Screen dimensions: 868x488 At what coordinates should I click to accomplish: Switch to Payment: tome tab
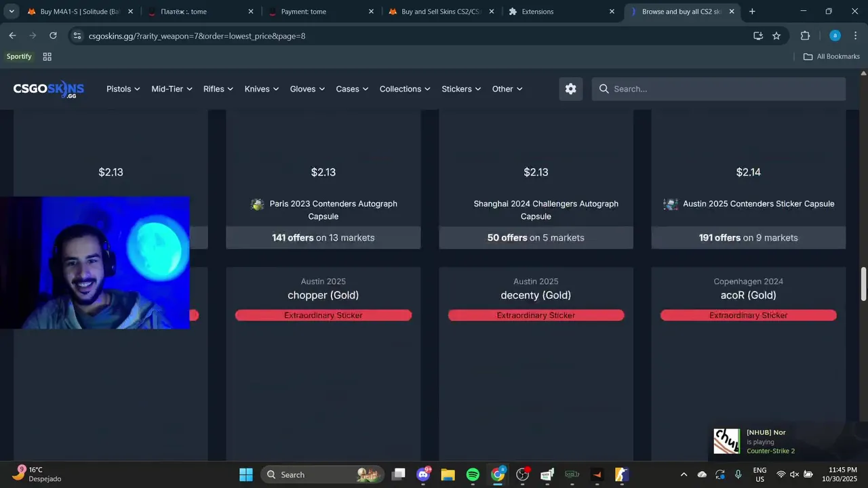(x=319, y=12)
